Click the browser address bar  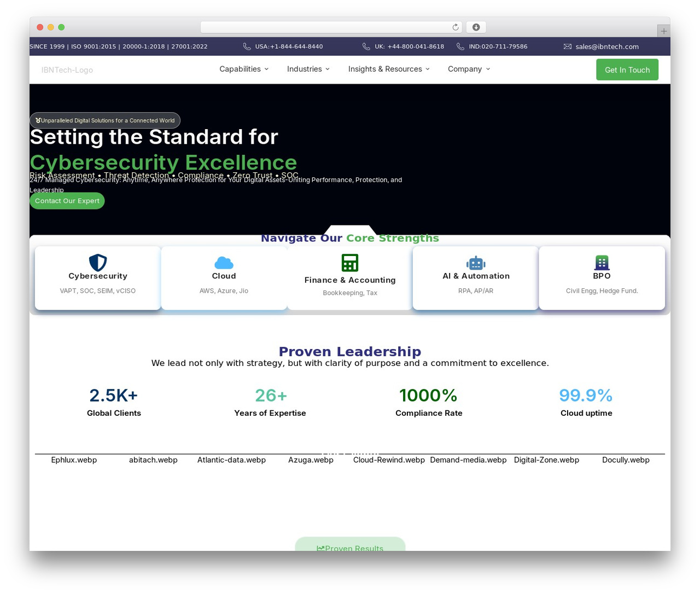click(331, 27)
